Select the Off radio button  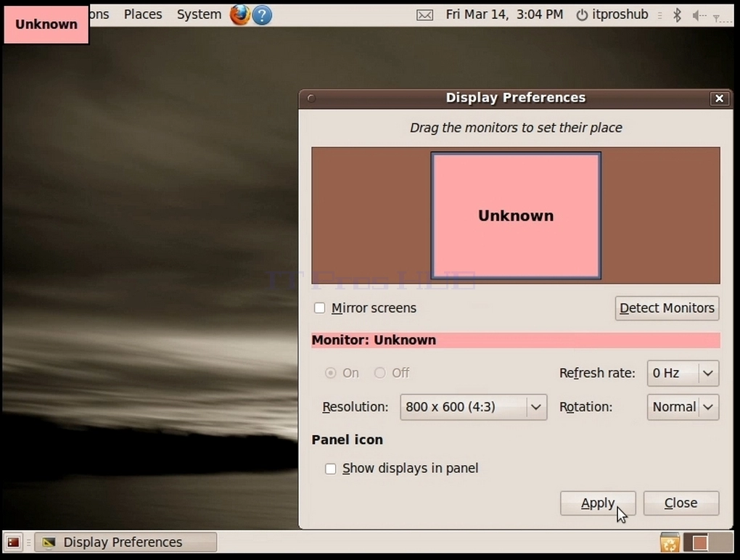tap(380, 373)
